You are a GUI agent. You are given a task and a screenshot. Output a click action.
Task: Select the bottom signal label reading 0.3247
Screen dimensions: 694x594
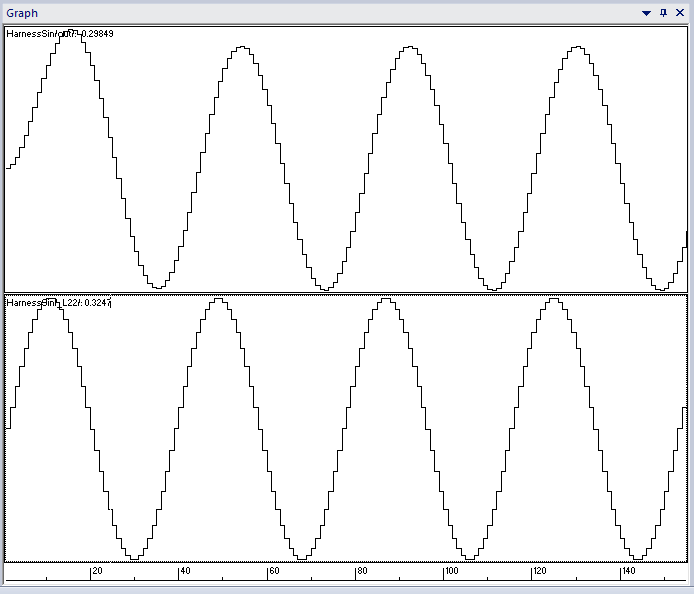click(58, 302)
